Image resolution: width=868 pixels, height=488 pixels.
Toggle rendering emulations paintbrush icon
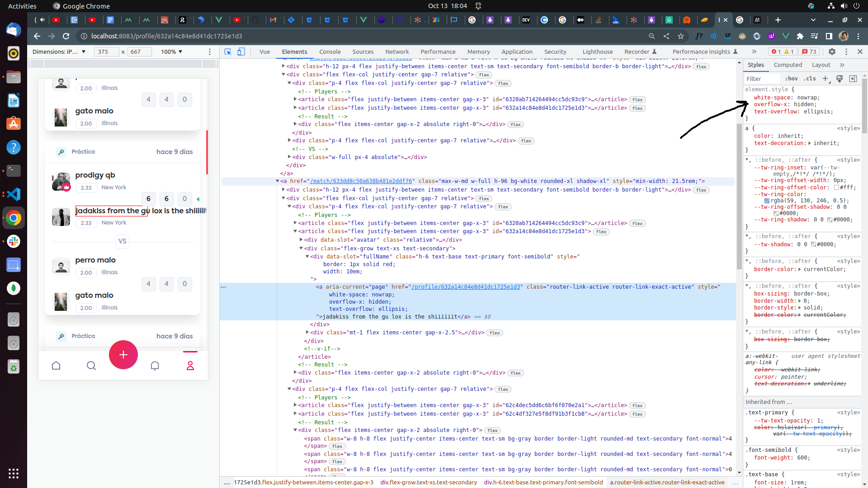840,79
